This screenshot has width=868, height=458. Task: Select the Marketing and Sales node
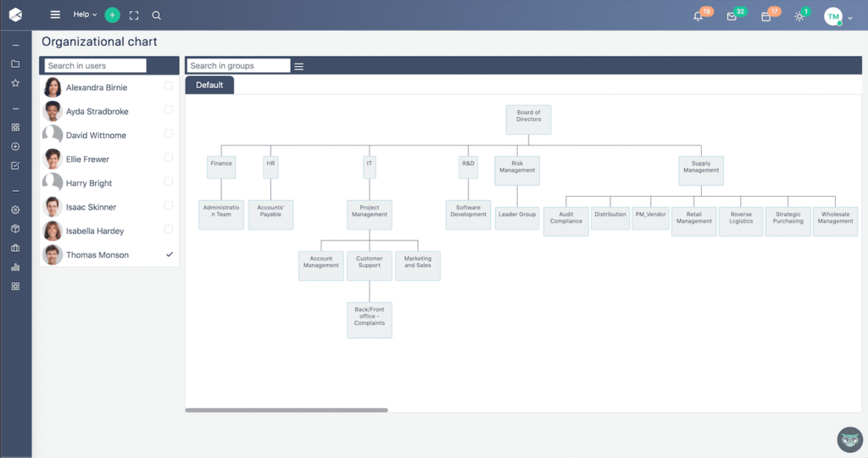pos(418,265)
